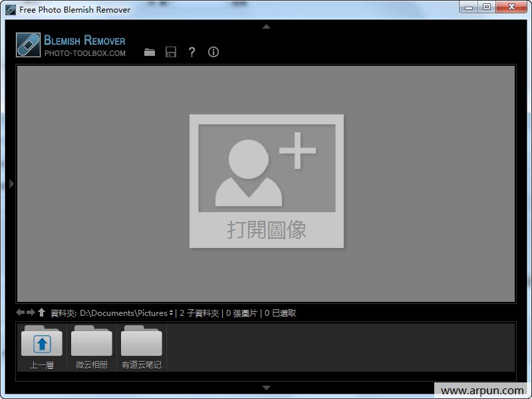Click the large 打開圖像 open image placeholder
Viewport: 532px width, 399px height.
point(267,181)
